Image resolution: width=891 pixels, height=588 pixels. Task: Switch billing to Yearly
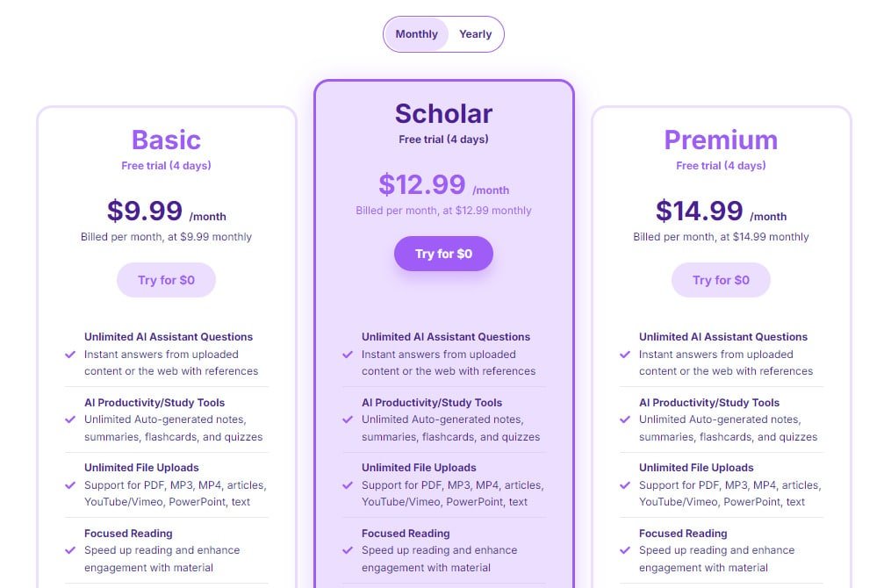coord(475,34)
